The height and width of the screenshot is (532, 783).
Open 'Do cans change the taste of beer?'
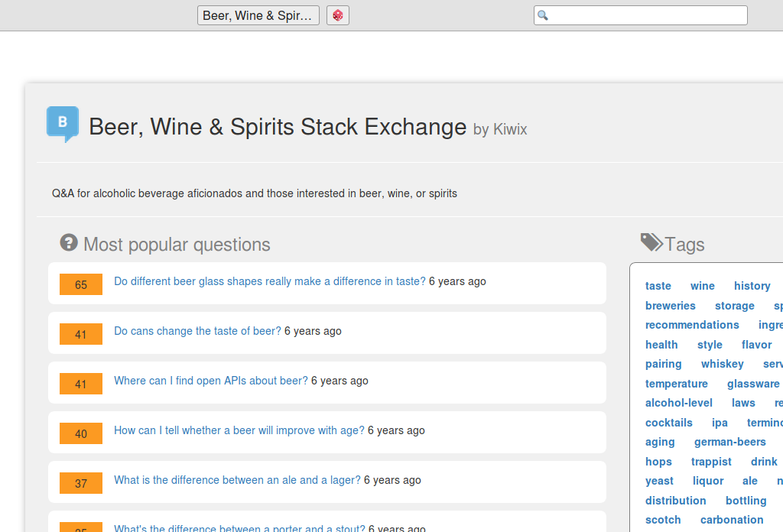tap(198, 331)
